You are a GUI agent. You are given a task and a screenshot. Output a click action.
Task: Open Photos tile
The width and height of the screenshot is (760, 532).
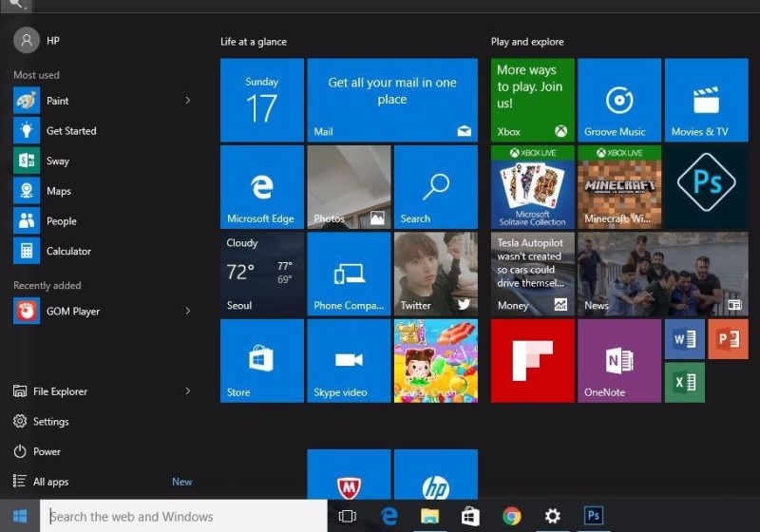pos(349,187)
